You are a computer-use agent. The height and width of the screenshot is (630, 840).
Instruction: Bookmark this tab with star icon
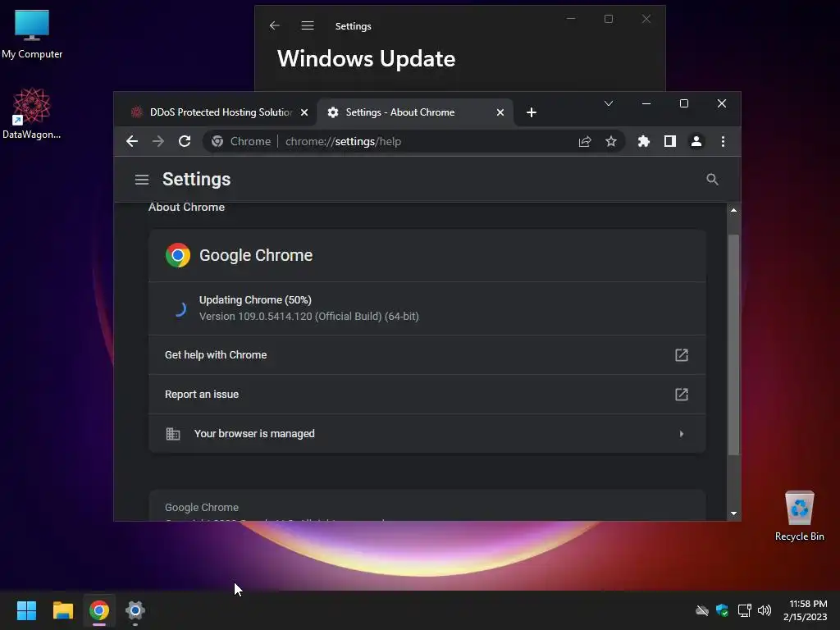click(610, 141)
